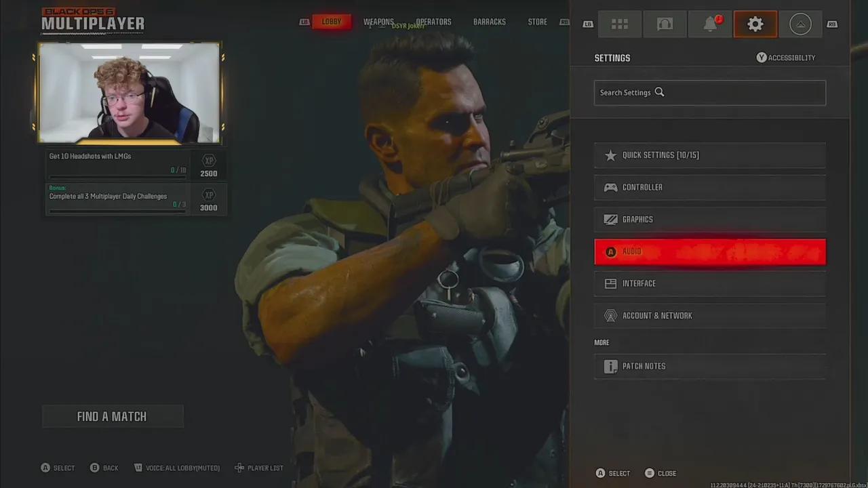Open the grid menu icon in top bar
Screen dimensions: 868x488
click(620, 24)
